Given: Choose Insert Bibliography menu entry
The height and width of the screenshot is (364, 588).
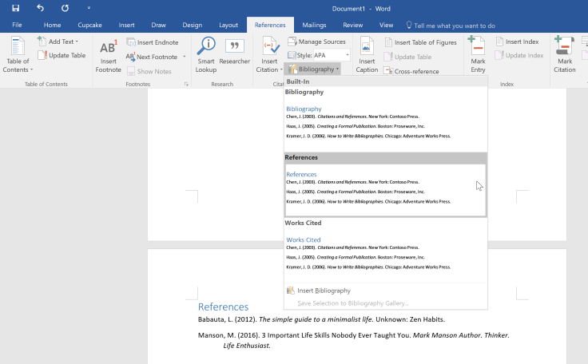Looking at the screenshot, I should 324,291.
